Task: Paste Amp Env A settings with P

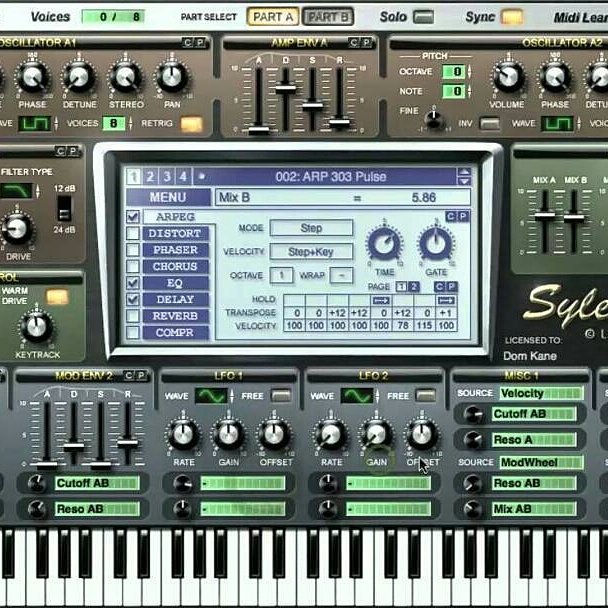Action: click(366, 42)
